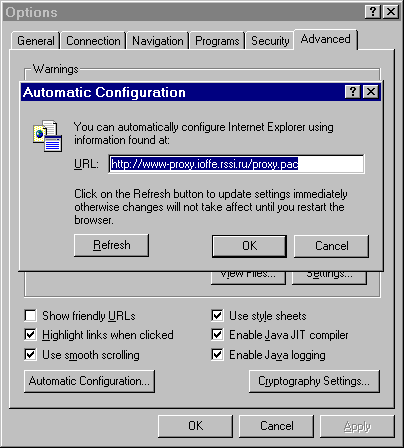This screenshot has width=404, height=448.
Task: Disable Enable Java JIT compiler checkbox
Action: coord(217,334)
